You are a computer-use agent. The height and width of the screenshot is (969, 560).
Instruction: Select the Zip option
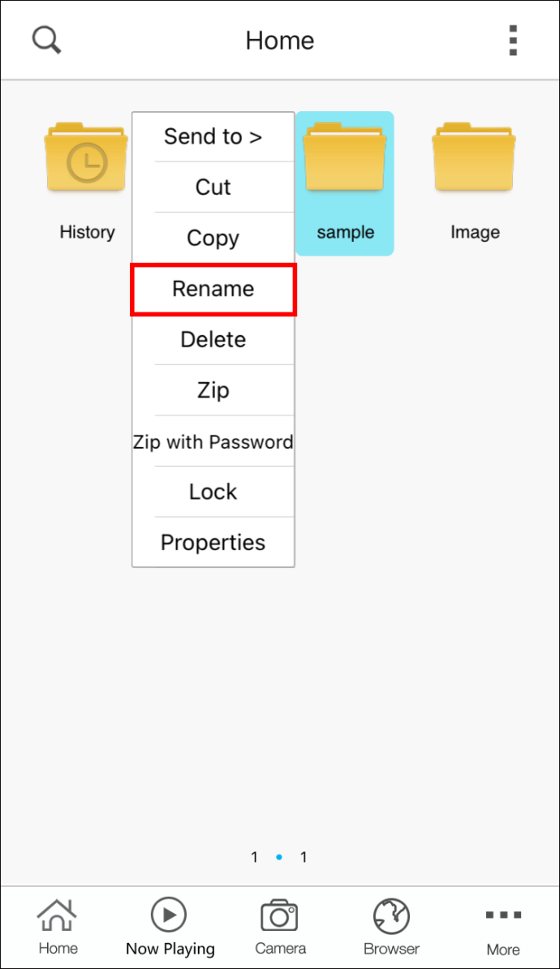213,390
